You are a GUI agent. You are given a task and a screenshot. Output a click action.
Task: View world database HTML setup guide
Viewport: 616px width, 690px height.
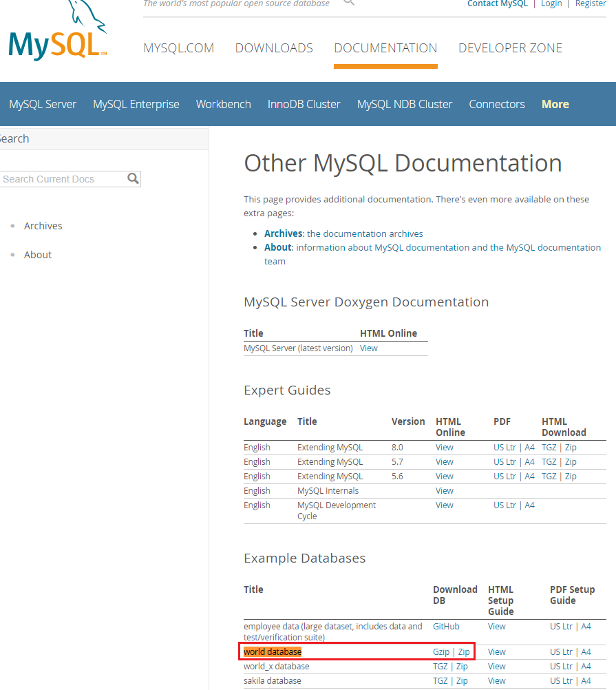coord(496,651)
